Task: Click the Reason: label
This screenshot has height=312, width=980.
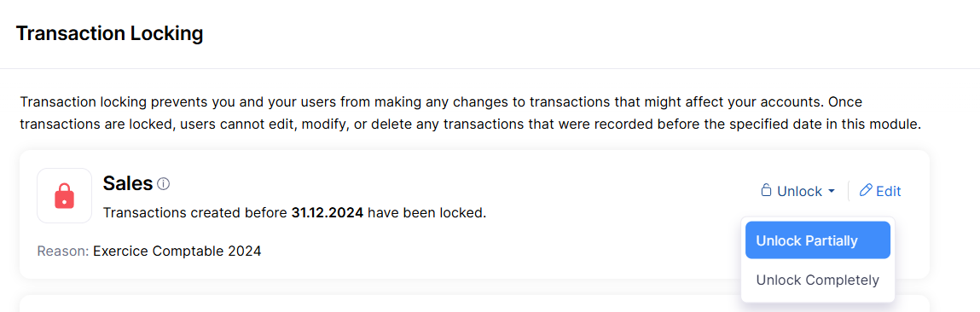Action: point(63,251)
